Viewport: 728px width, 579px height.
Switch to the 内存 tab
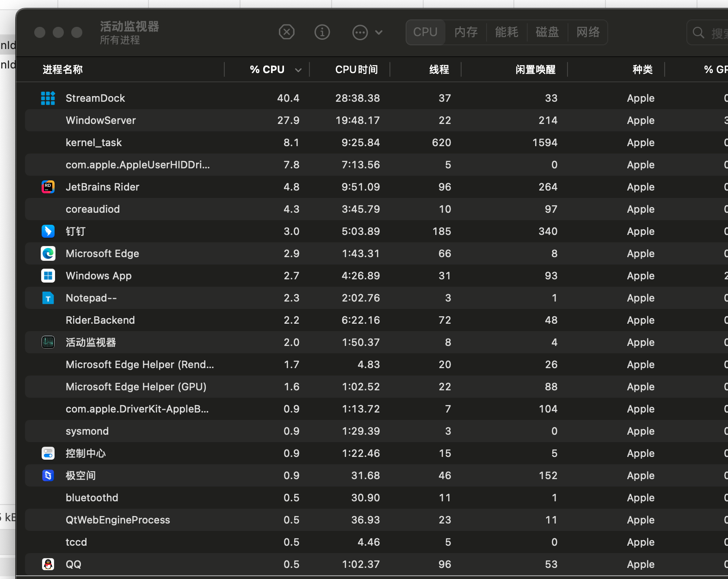tap(466, 32)
